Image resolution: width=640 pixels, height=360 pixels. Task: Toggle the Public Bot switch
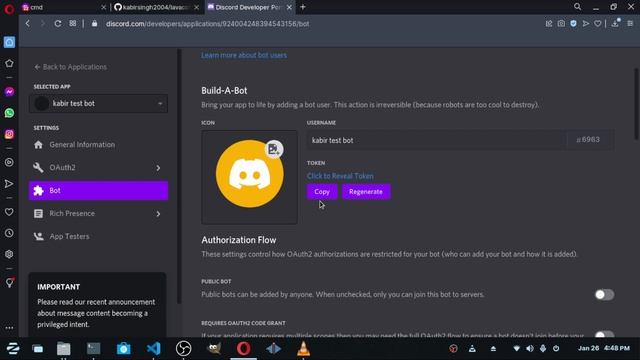[604, 294]
